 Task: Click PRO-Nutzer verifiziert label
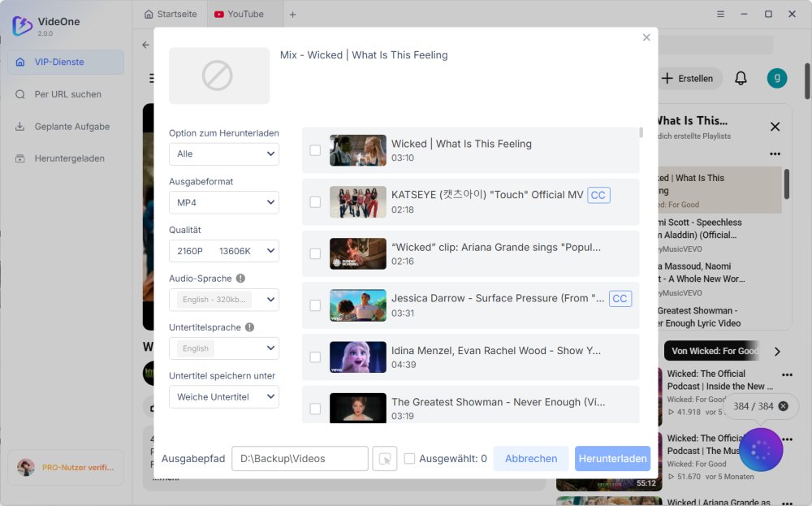pos(78,468)
